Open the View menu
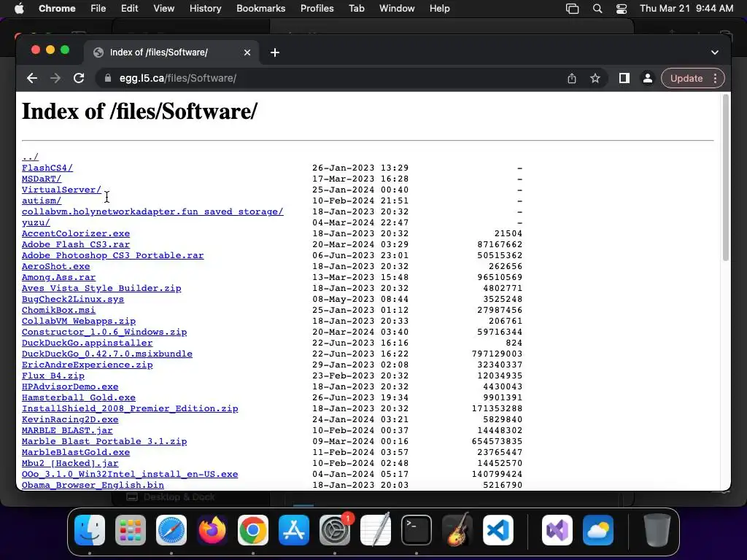Image resolution: width=747 pixels, height=560 pixels. [163, 8]
